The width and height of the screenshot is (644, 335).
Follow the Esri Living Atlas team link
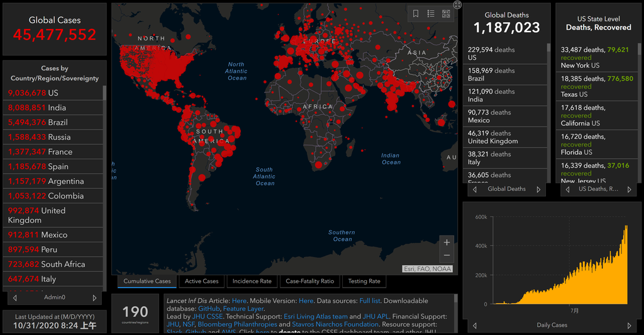(317, 316)
